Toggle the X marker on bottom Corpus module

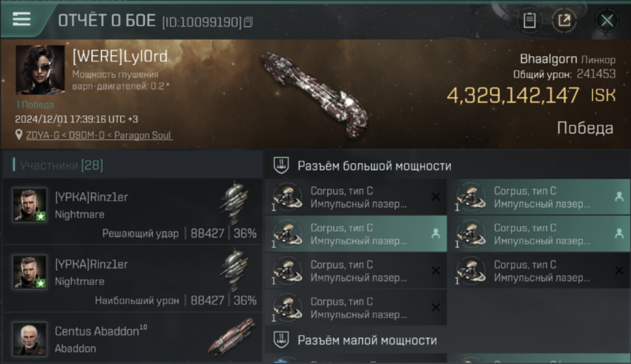[435, 307]
